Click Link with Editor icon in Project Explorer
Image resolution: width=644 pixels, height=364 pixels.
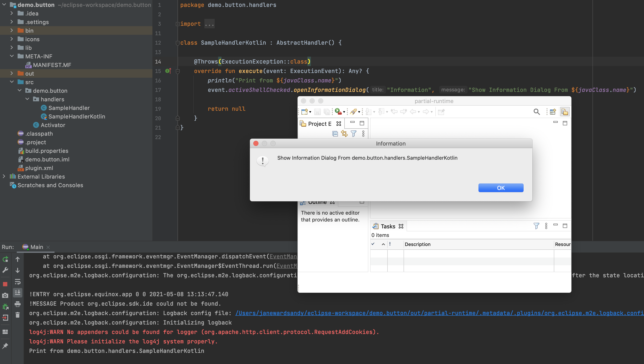[x=344, y=134]
